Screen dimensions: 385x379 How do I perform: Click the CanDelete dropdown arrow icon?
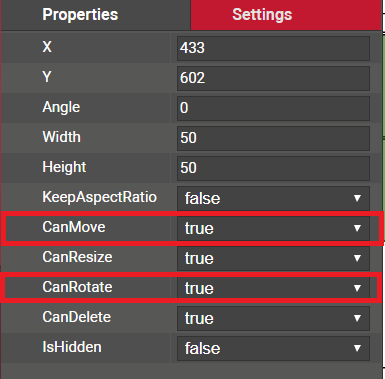tap(357, 318)
